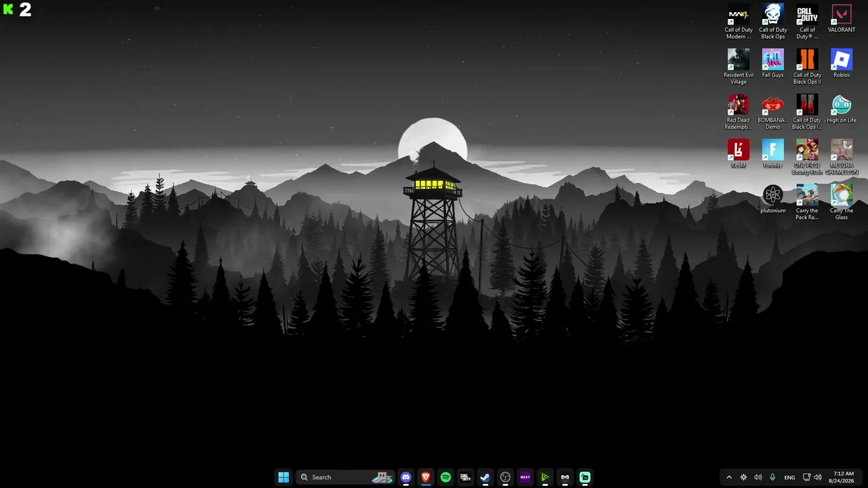Select the VALORANT desktop shortcut

pos(842,19)
